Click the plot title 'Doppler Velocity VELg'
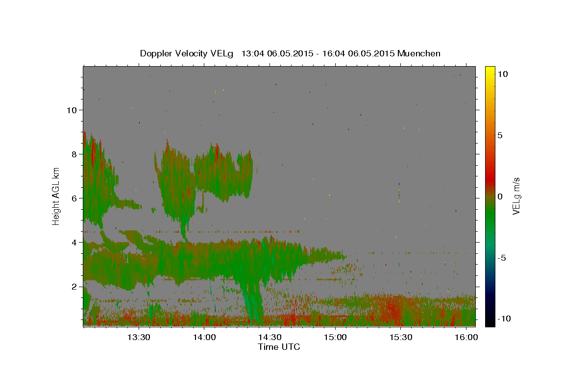 tap(188, 53)
